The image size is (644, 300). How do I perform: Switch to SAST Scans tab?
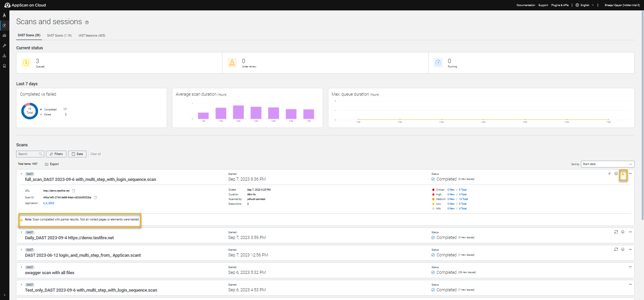pyautogui.click(x=59, y=36)
